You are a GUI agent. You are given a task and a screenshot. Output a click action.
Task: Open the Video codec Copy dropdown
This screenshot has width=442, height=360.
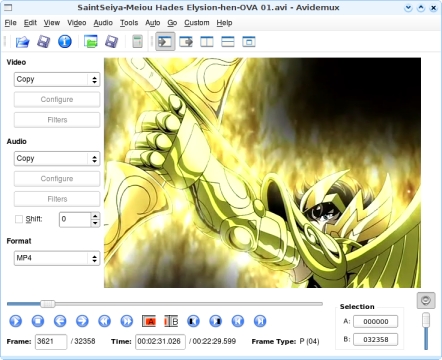[x=57, y=79]
